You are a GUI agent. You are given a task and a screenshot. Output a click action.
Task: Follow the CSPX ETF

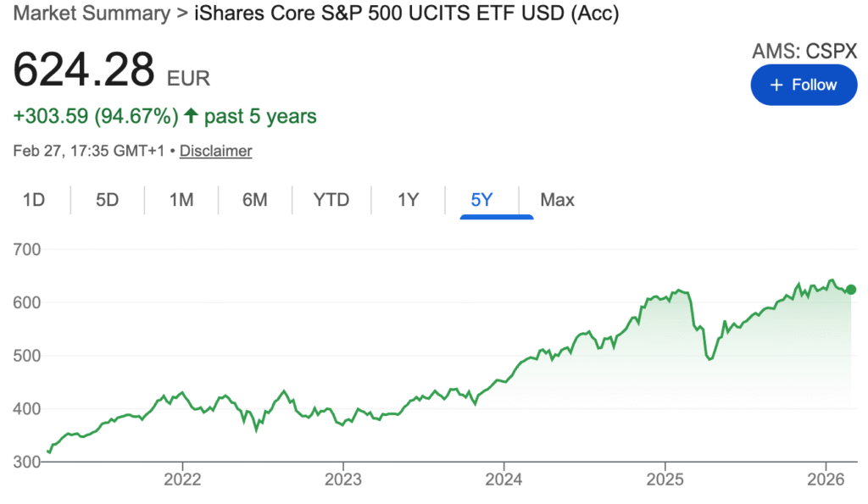pos(804,85)
